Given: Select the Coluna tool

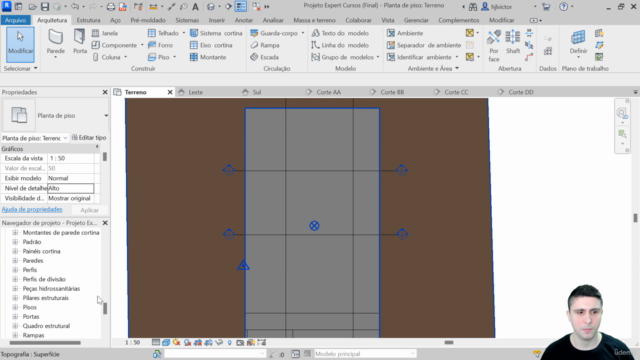Looking at the screenshot, I should (107, 57).
